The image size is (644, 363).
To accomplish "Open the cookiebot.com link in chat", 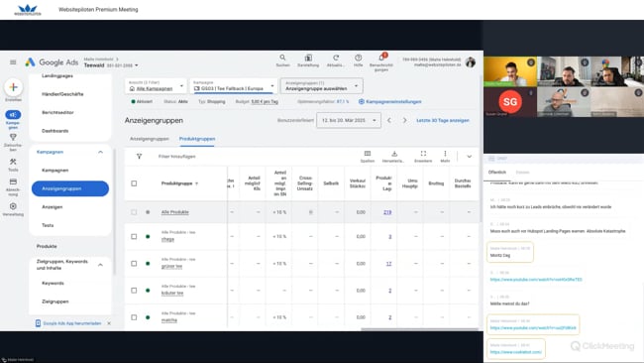I will [516, 352].
